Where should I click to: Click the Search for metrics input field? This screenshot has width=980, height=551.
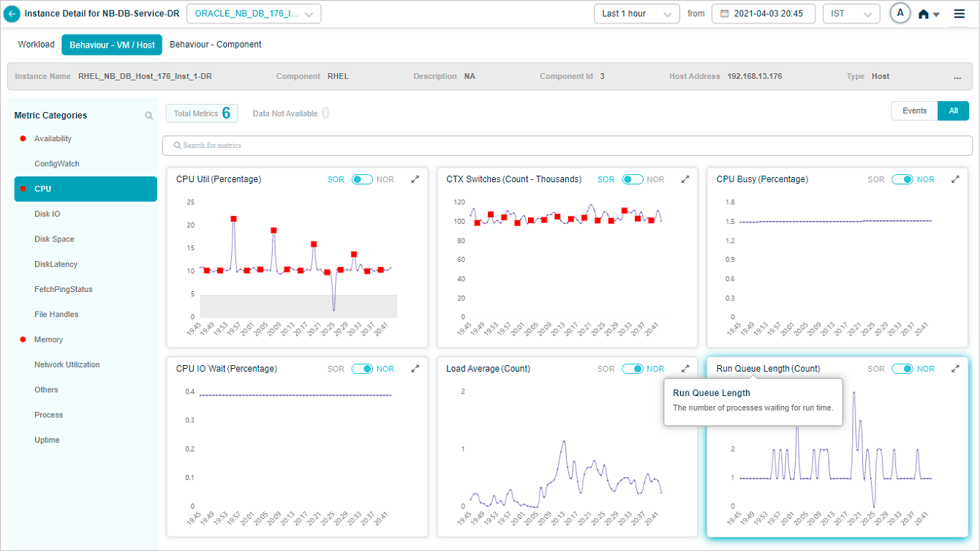click(x=563, y=146)
